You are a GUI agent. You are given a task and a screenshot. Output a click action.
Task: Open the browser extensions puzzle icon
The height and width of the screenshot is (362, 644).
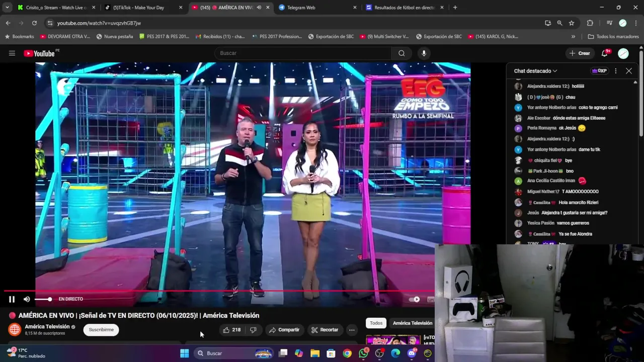[x=590, y=23]
